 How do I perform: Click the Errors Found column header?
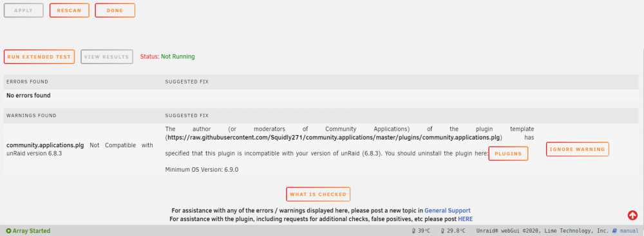[27, 82]
